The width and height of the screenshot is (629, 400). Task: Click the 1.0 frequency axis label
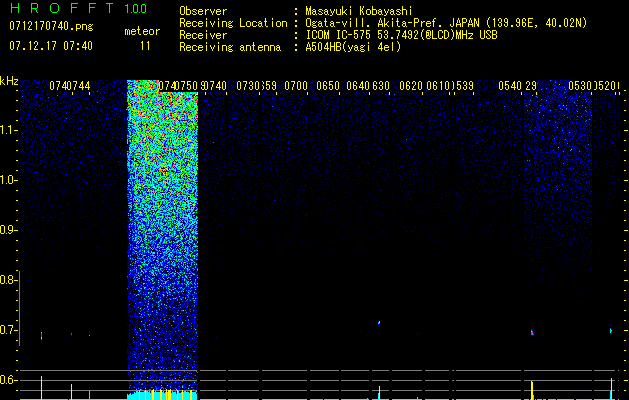click(x=8, y=180)
